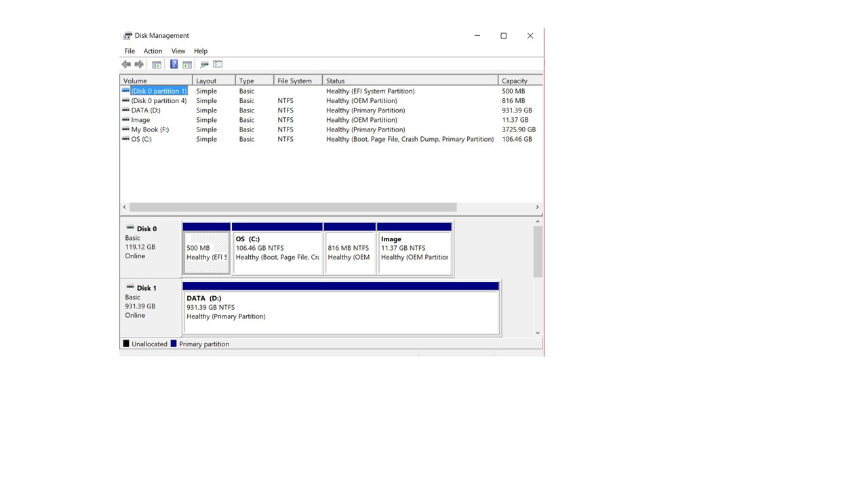This screenshot has width=868, height=488.
Task: Select the DATA (D:) partition block on Disk 1
Action: [341, 308]
